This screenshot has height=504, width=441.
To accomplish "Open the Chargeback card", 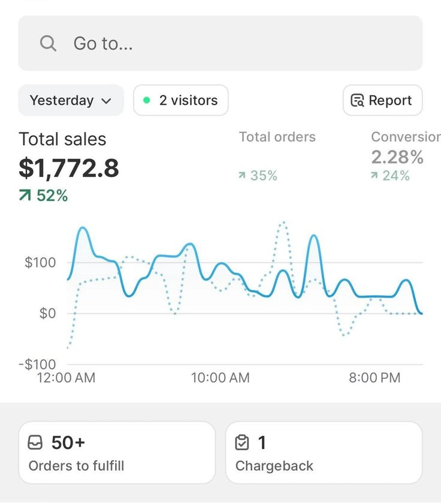I will point(324,453).
